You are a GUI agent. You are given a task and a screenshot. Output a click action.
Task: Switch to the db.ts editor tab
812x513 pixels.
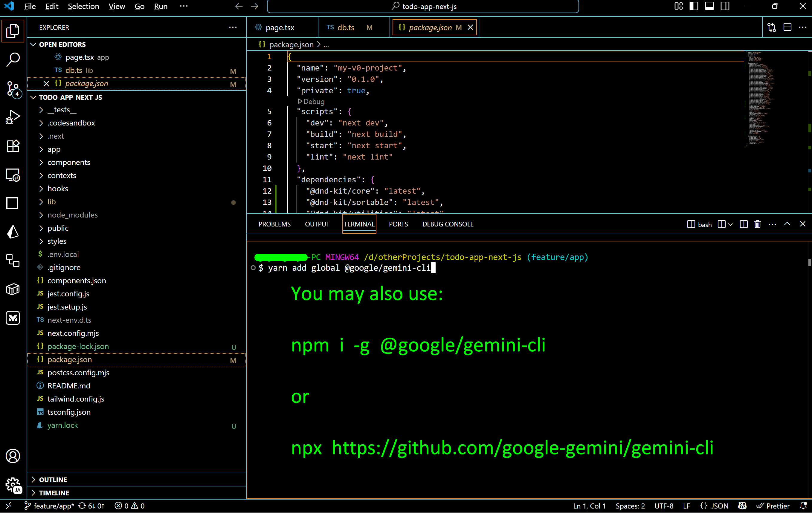[x=354, y=27]
